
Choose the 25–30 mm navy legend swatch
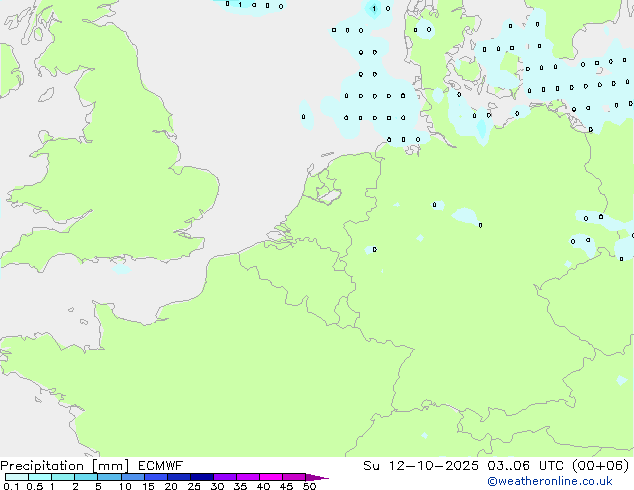pos(201,477)
